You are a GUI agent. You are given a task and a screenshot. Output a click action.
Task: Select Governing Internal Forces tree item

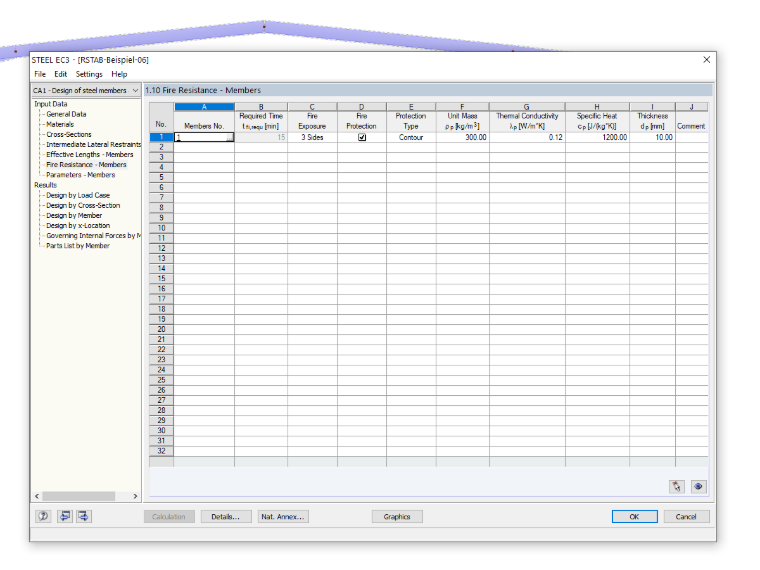coord(94,236)
